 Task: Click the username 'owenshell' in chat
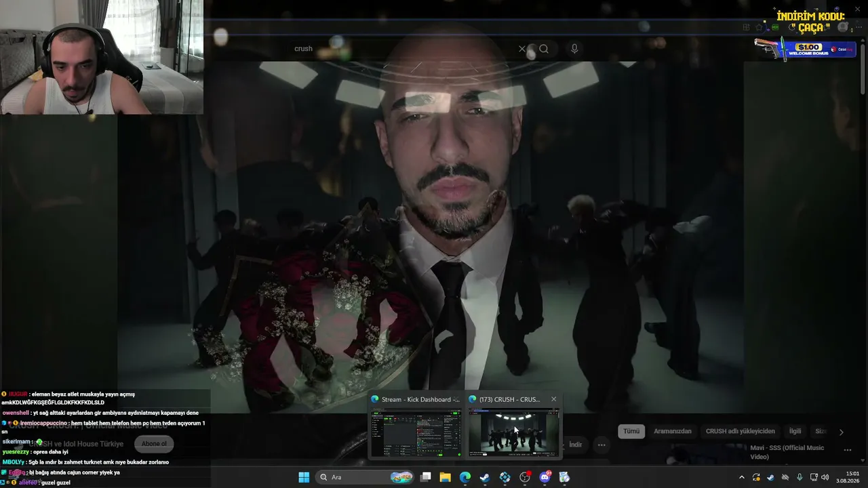[16, 413]
